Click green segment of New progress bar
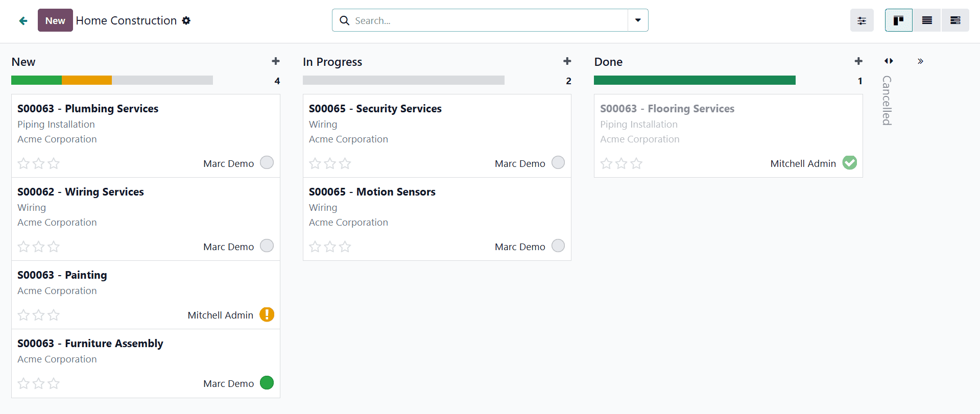The width and height of the screenshot is (980, 414). pyautogui.click(x=36, y=80)
